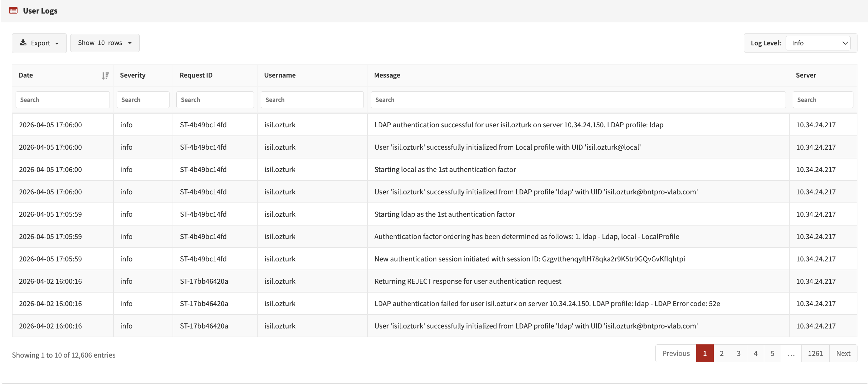The height and width of the screenshot is (384, 868).
Task: Go to the Next page
Action: pyautogui.click(x=844, y=353)
